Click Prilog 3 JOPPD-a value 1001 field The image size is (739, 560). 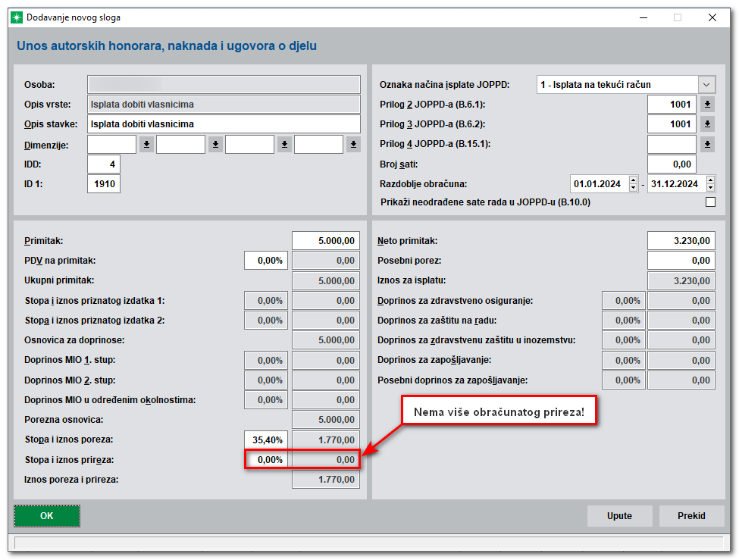(x=672, y=124)
